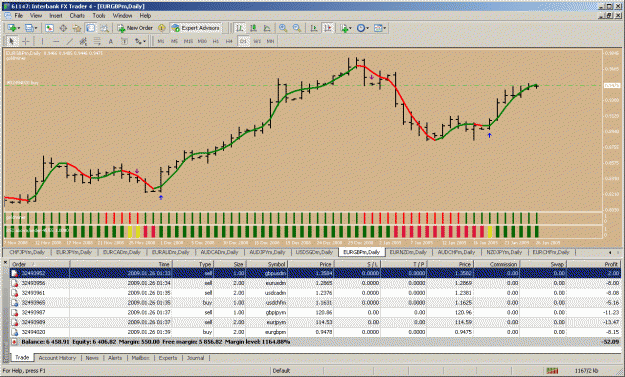Image resolution: width=625 pixels, height=377 pixels.
Task: Set timeframe to H4
Action: [229, 41]
